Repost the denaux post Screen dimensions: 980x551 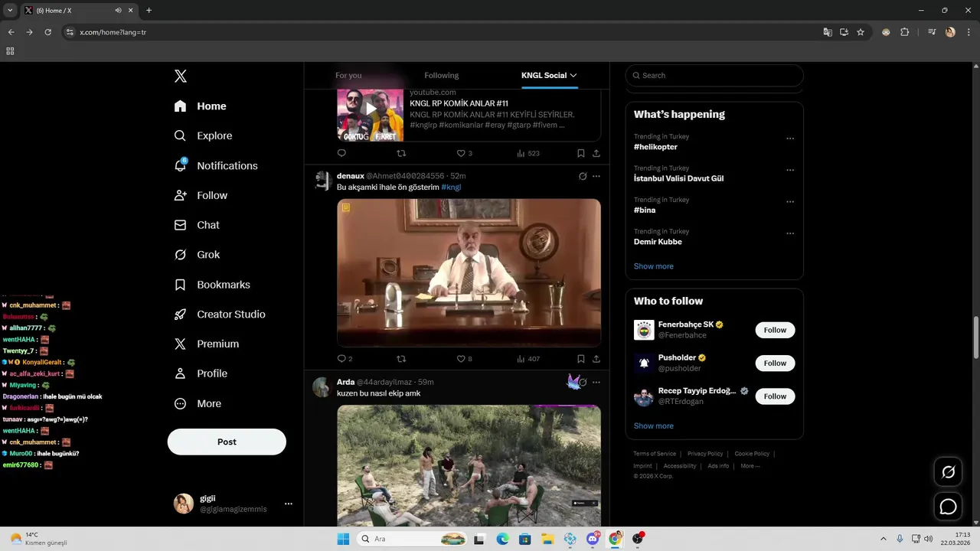pos(401,359)
